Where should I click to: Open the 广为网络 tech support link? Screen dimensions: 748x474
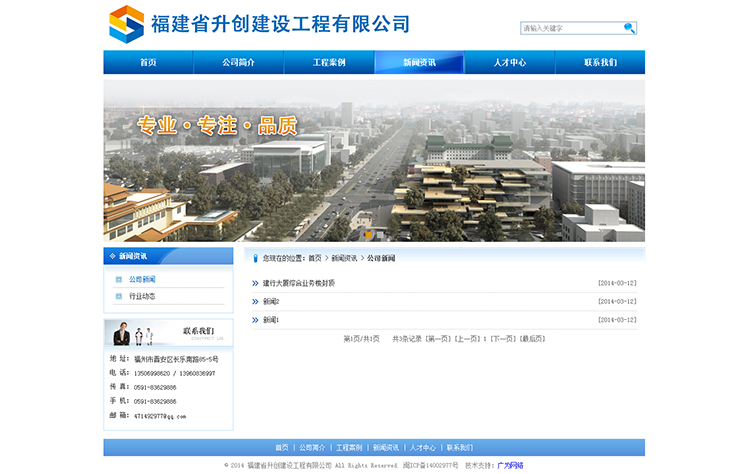tap(510, 465)
